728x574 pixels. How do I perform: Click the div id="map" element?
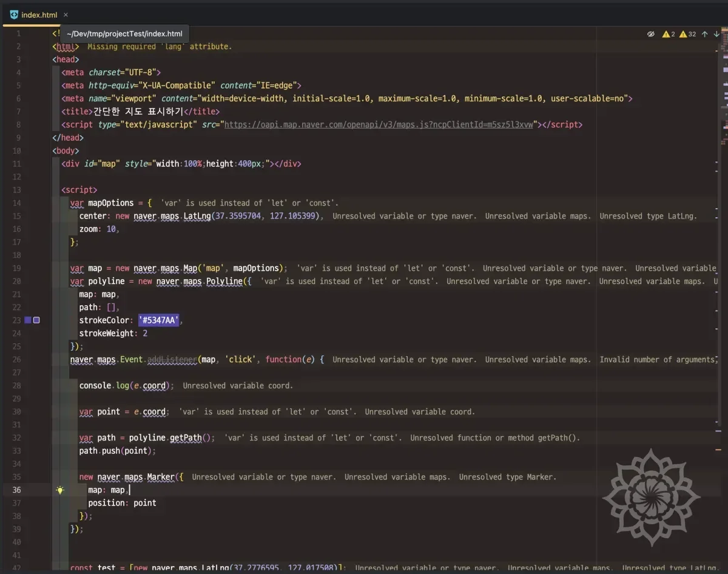tap(181, 164)
